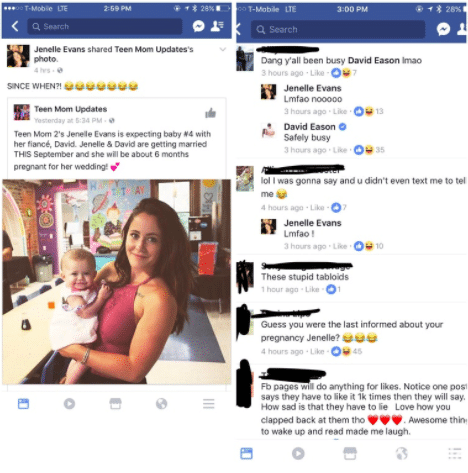Image resolution: width=468 pixels, height=473 pixels.
Task: Tap Jenelle Evans profile picture on post
Action: [18, 56]
